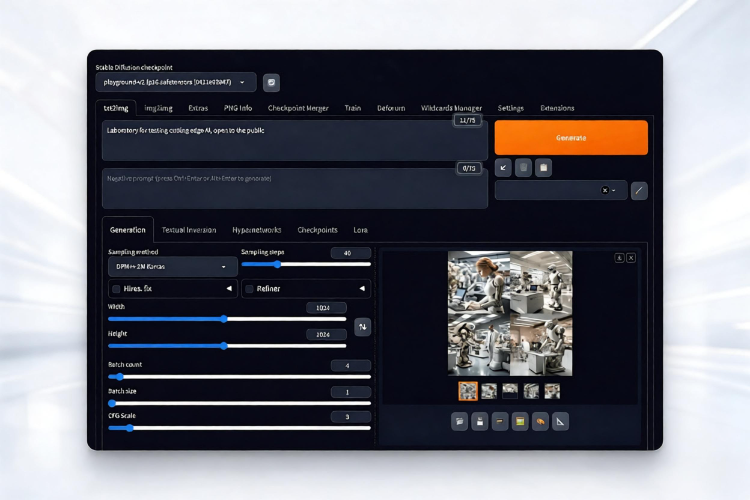Clear the prompt with trash icon
This screenshot has height=500, width=750.
click(523, 167)
